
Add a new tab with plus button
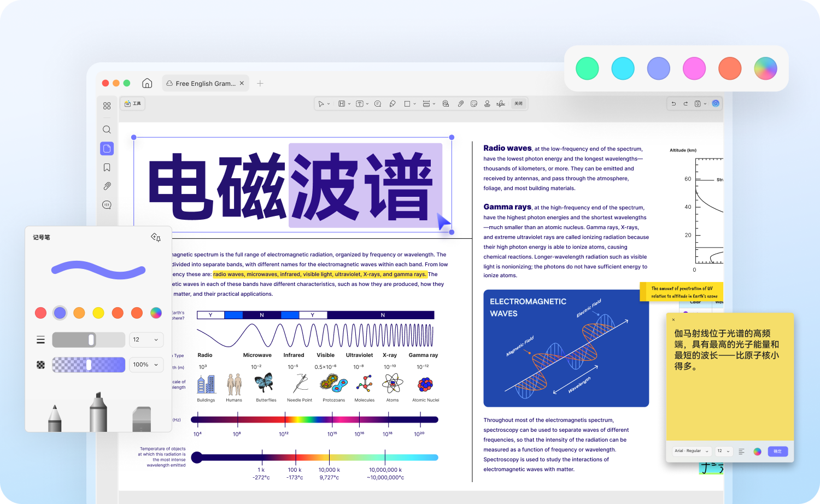260,84
